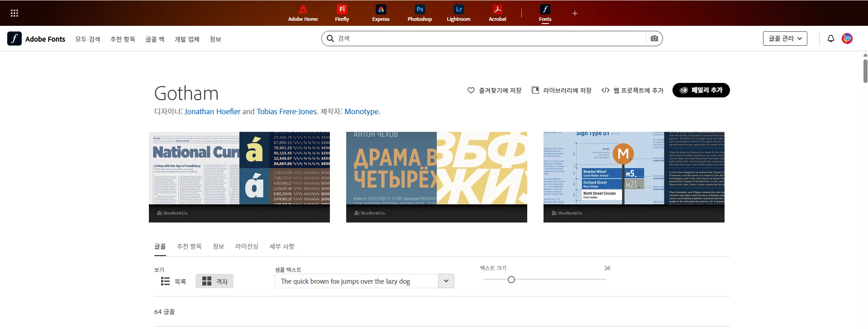Select the 글꼴 tab
The width and height of the screenshot is (868, 329).
[160, 246]
